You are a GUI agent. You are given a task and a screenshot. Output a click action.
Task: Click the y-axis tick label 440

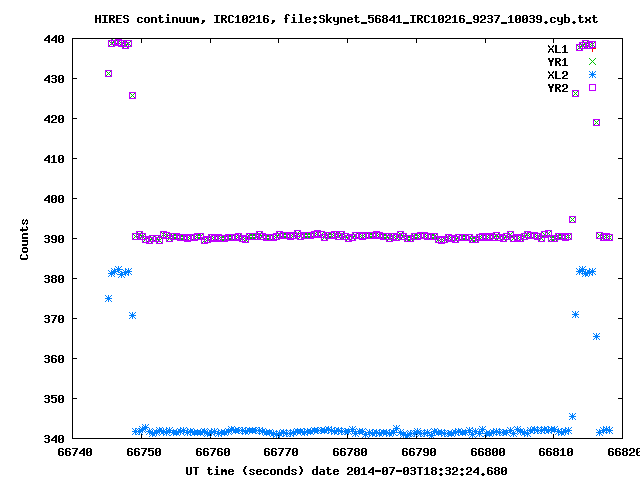(54, 39)
